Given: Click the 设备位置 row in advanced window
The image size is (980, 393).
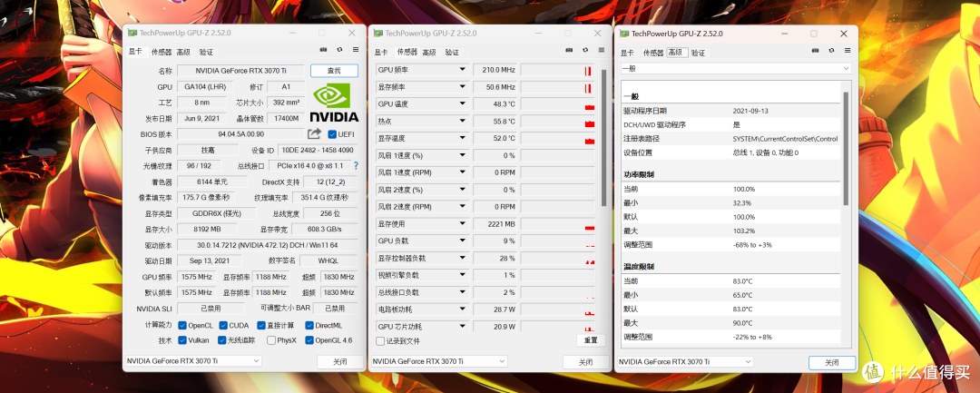Looking at the screenshot, I should [x=730, y=152].
